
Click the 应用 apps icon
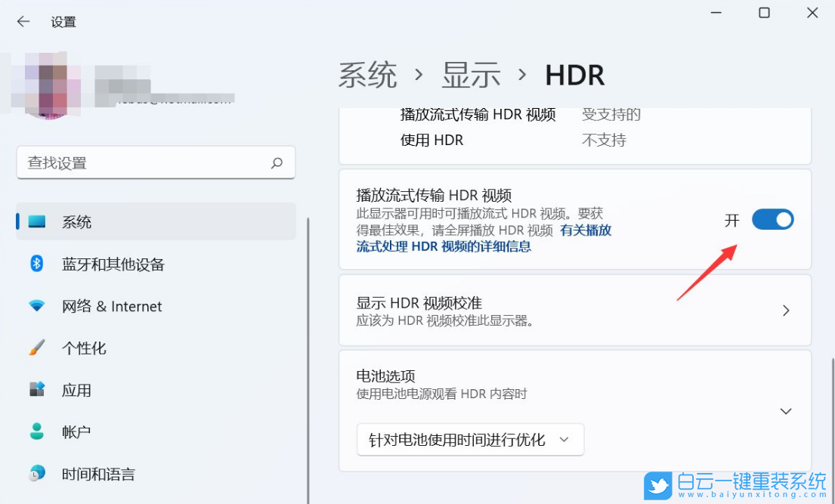coord(37,390)
